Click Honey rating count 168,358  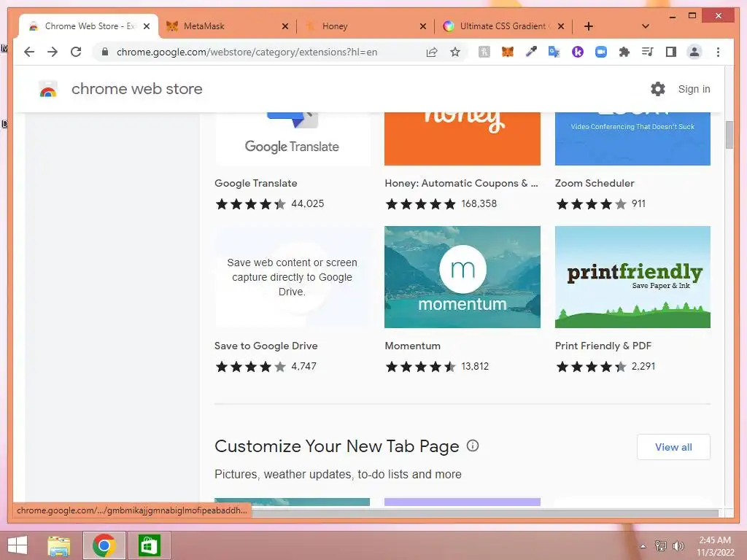(x=479, y=204)
